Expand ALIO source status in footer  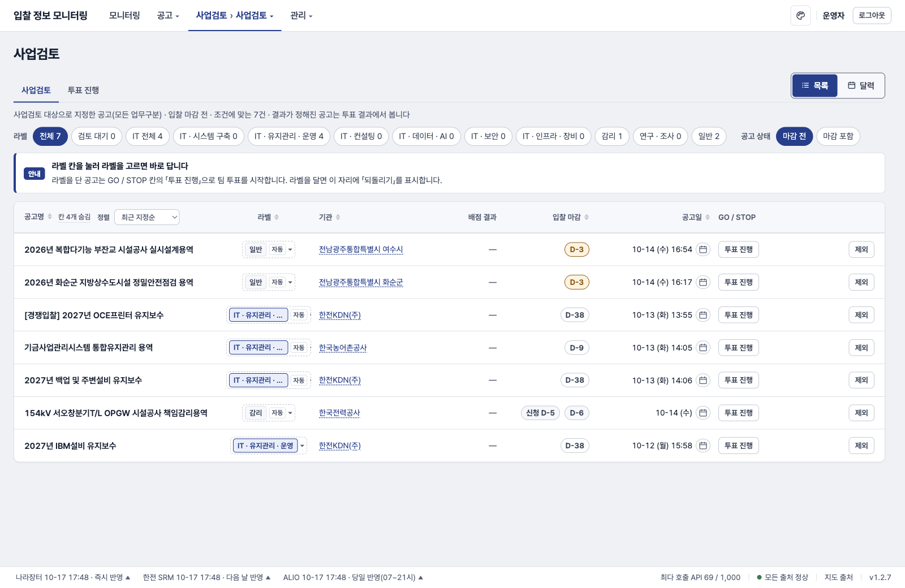[353, 577]
